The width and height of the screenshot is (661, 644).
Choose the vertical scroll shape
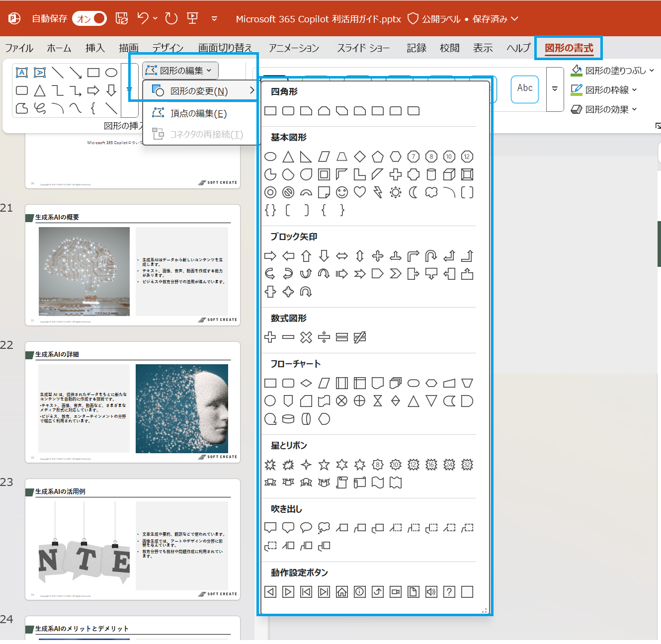342,483
